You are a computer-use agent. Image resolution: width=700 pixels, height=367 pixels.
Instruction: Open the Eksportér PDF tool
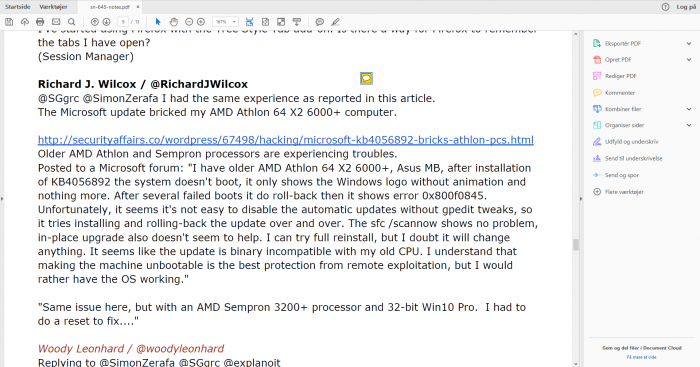623,43
